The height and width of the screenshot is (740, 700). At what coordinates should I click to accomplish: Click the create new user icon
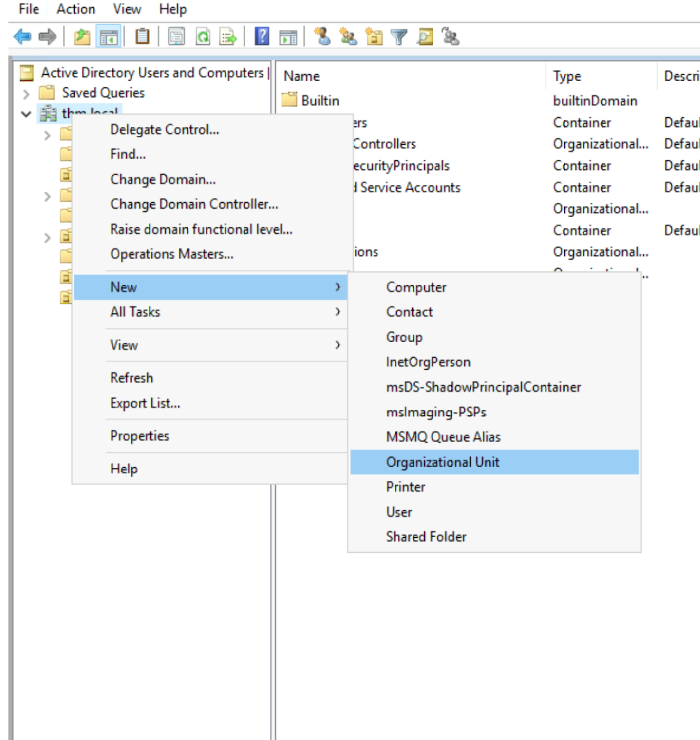[322, 36]
